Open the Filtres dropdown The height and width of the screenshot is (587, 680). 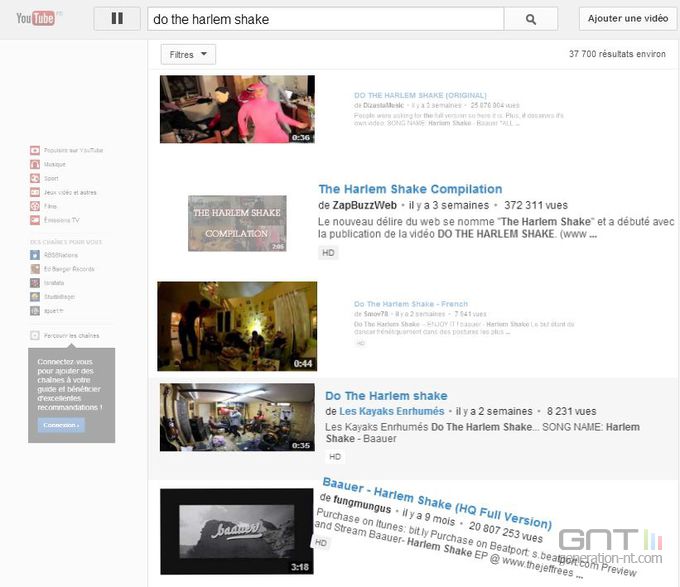coord(188,55)
